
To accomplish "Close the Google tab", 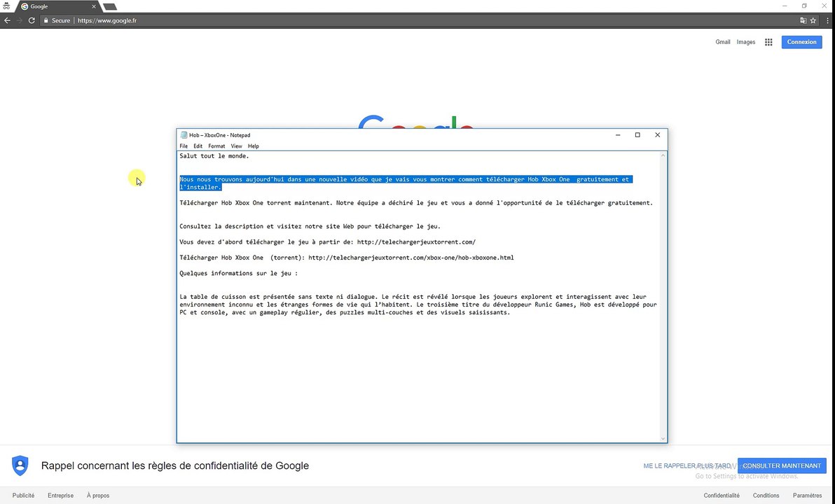I will point(94,6).
